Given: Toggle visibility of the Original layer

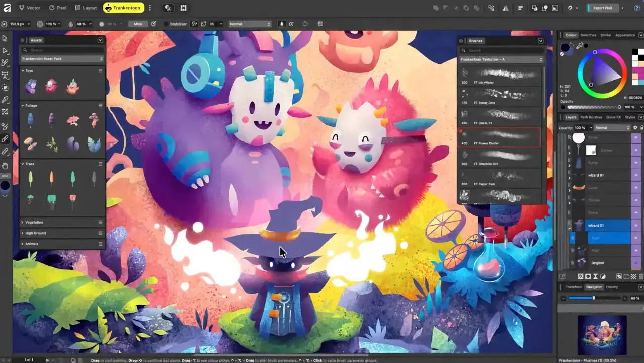Looking at the screenshot, I should [635, 262].
